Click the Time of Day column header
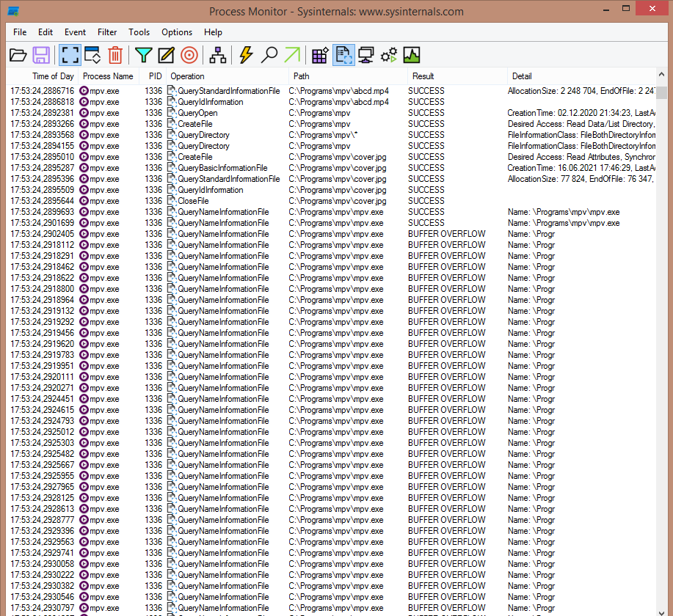 (x=42, y=76)
